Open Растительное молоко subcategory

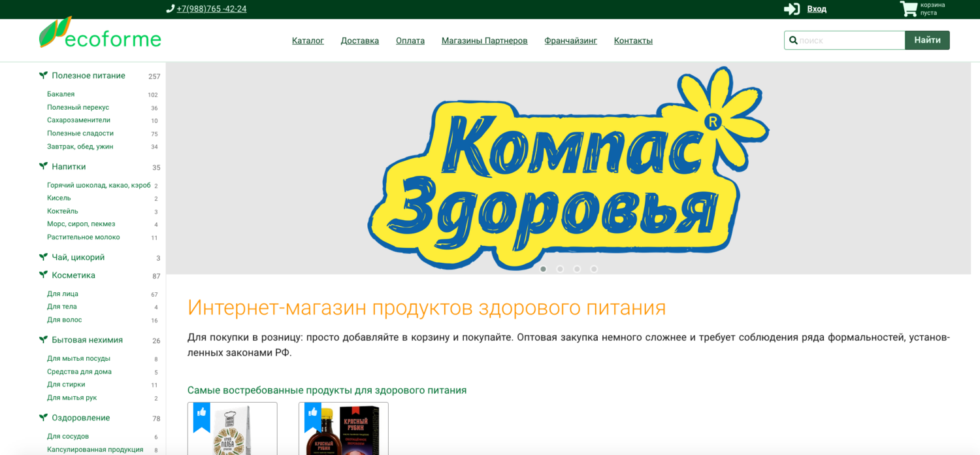point(84,237)
